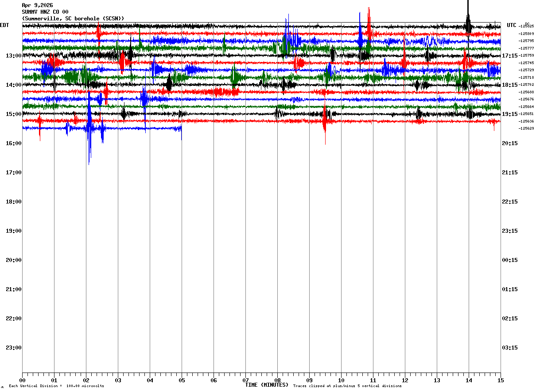This screenshot has height=392, width=536.
Task: Click the DC offset value -125729
Action: point(526,70)
